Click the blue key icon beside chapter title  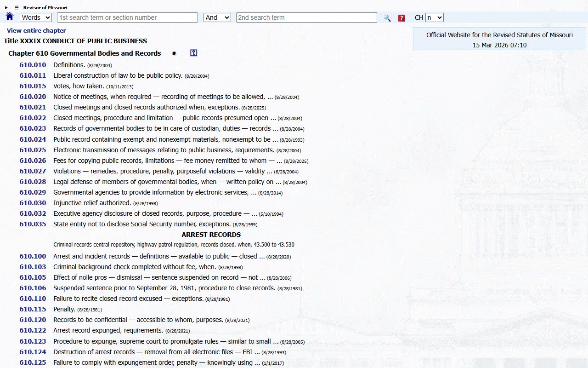(193, 53)
